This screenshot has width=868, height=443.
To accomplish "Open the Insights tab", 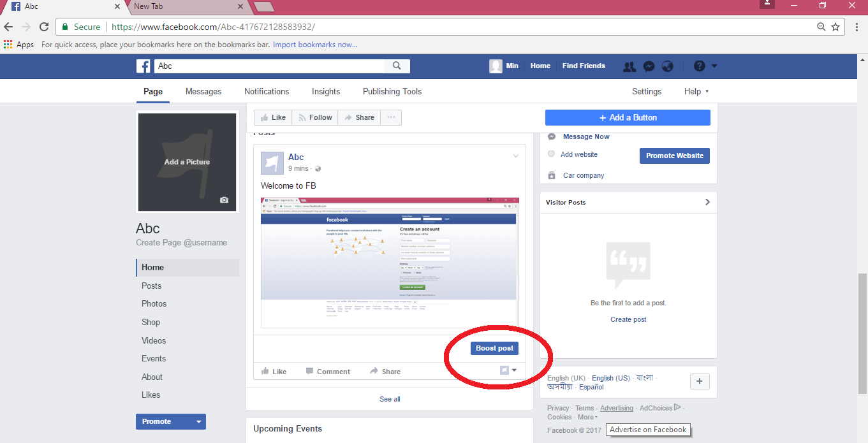I will click(326, 91).
